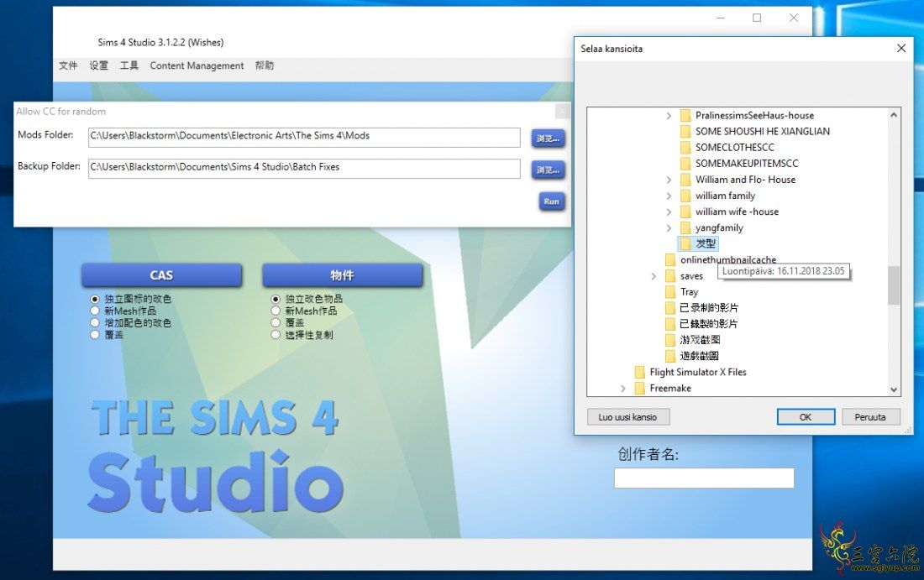
Task: Select the 新Mesh作品 option under 物件
Action: (x=276, y=311)
